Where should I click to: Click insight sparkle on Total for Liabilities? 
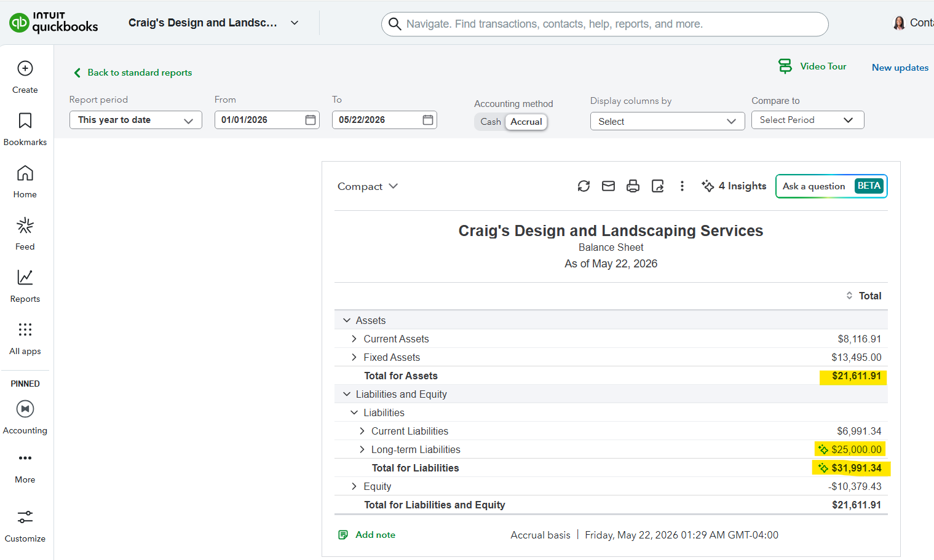823,468
